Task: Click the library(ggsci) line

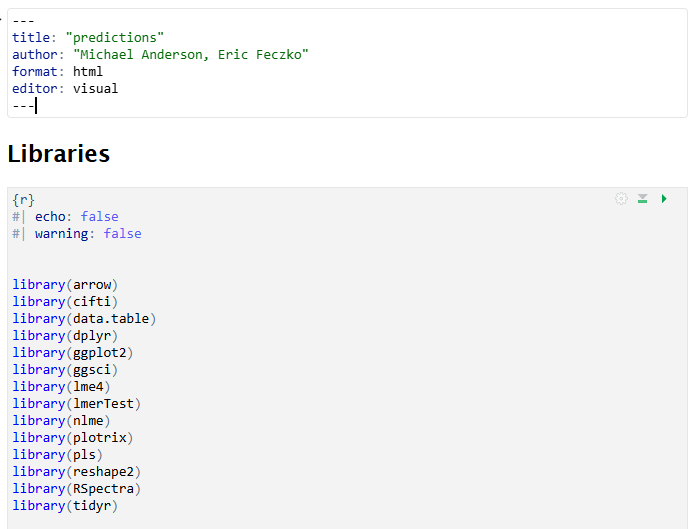Action: point(65,369)
